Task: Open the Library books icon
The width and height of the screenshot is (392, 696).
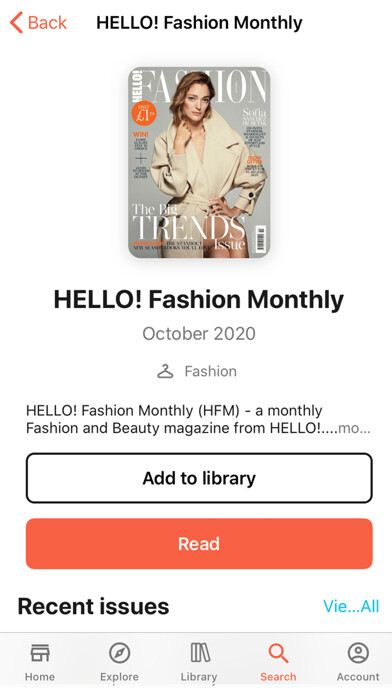Action: pos(199,652)
